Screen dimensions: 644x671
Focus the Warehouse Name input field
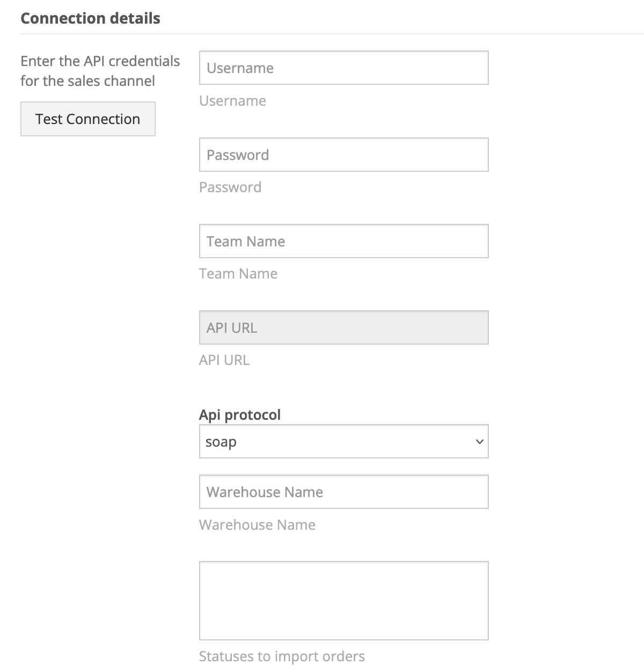(x=343, y=492)
